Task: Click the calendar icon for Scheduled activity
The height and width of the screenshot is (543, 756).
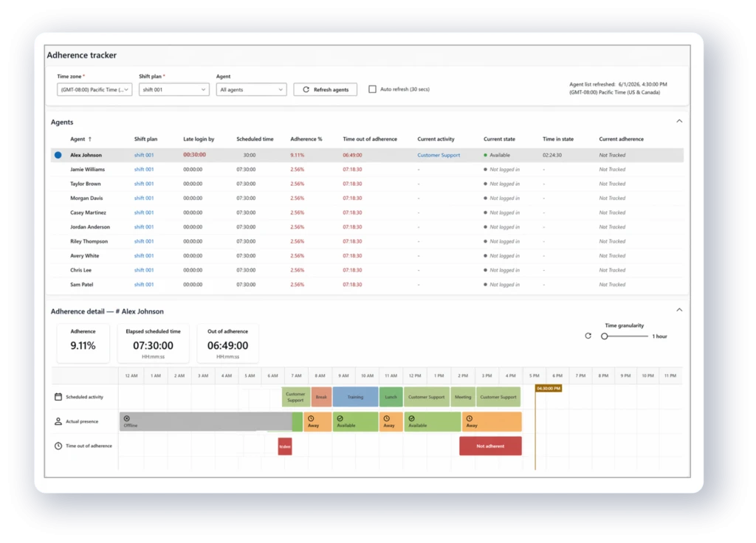Action: pyautogui.click(x=58, y=396)
